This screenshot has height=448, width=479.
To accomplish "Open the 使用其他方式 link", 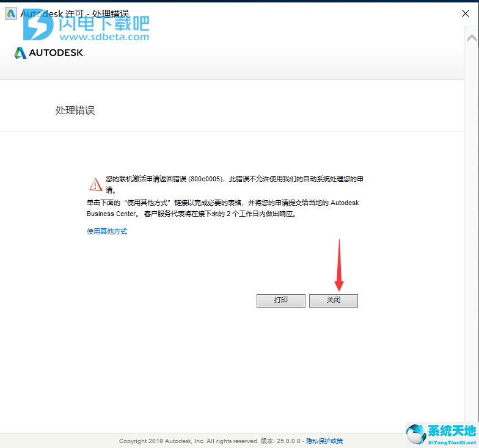I will point(107,232).
